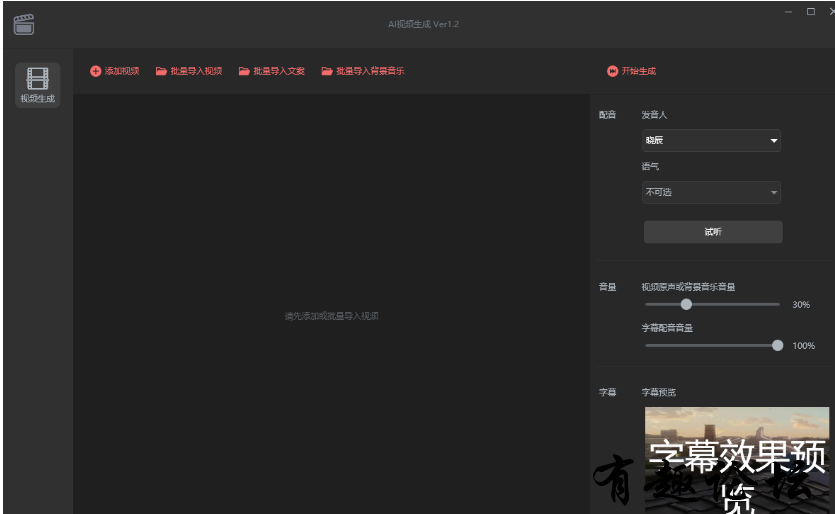
Task: Click the 添加视频 label
Action: pyautogui.click(x=122, y=71)
